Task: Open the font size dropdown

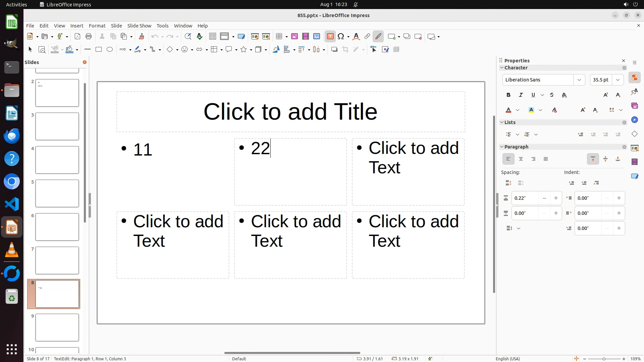Action: pos(618,80)
